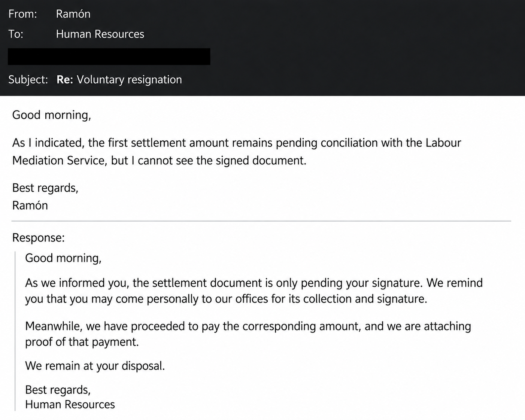Click the Response: heading

pyautogui.click(x=39, y=238)
